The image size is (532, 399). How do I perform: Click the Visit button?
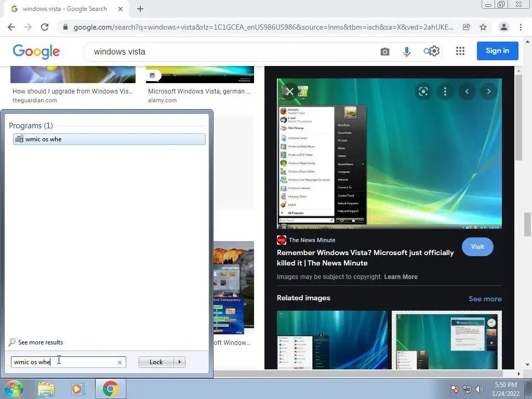point(477,247)
